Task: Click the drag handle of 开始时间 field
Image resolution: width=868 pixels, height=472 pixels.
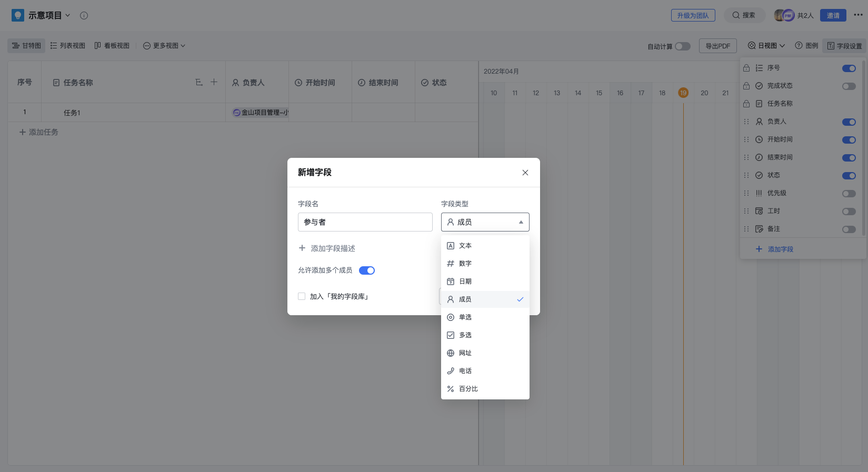Action: (x=746, y=139)
